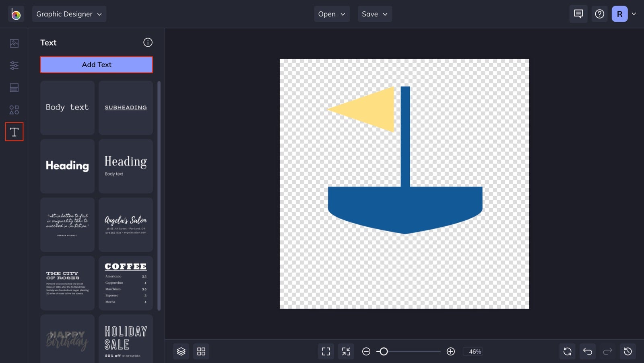Open the account menu via the avatar chevron
644x363 pixels.
coord(634,14)
